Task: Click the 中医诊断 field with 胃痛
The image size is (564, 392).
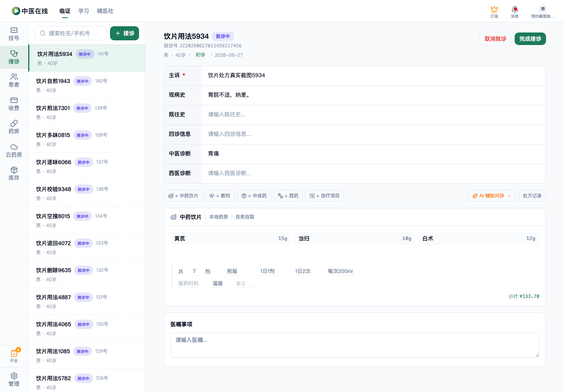Action: pos(373,154)
